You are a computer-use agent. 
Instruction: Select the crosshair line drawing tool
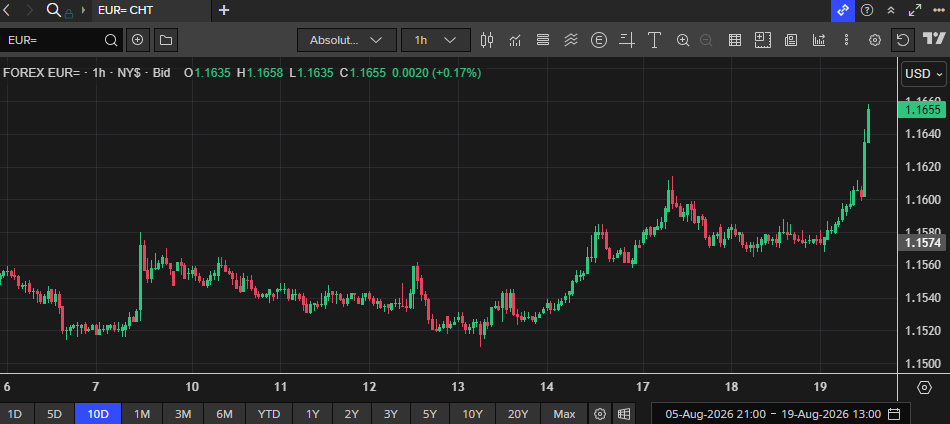click(627, 40)
